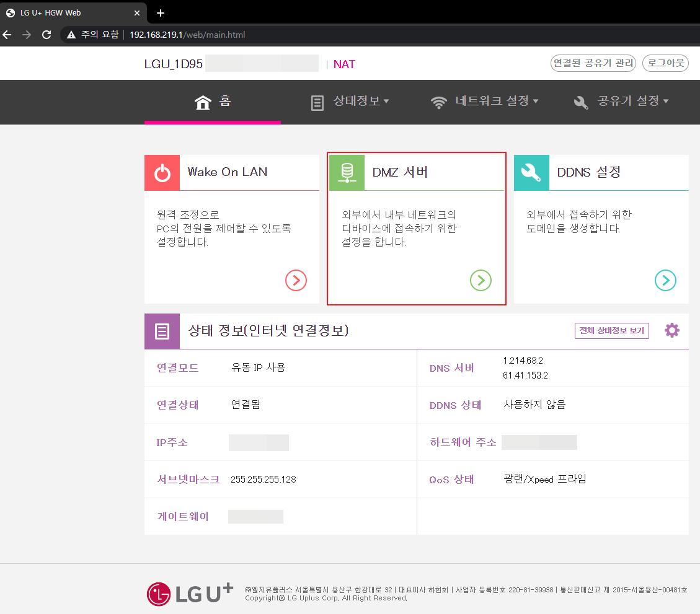The width and height of the screenshot is (700, 614).
Task: Reload the router admin page
Action: coord(47,35)
